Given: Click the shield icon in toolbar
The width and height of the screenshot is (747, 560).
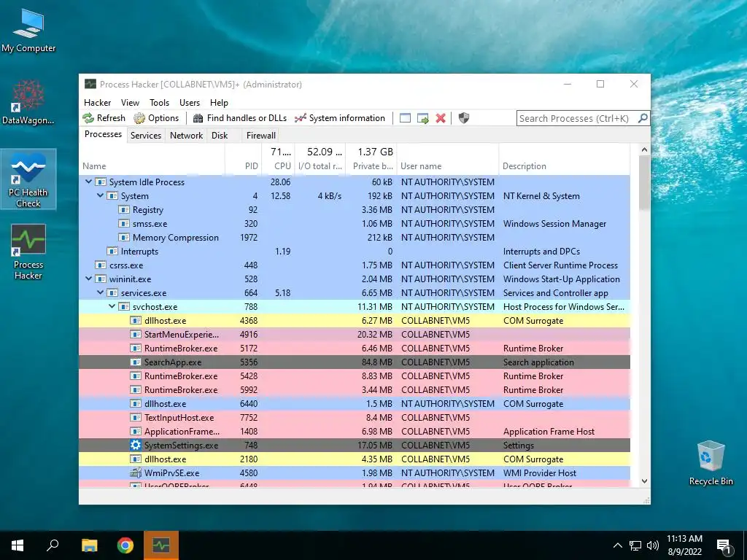Looking at the screenshot, I should click(x=463, y=118).
